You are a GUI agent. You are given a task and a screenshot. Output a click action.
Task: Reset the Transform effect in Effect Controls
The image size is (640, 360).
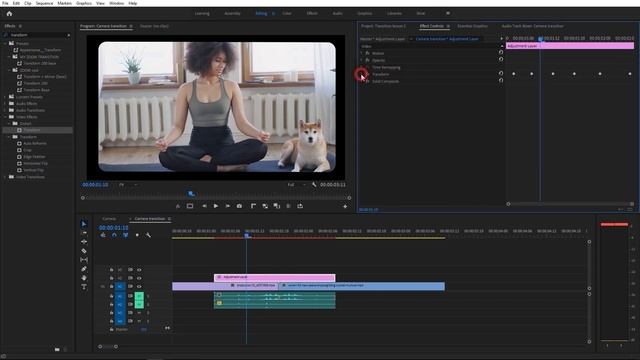point(501,73)
